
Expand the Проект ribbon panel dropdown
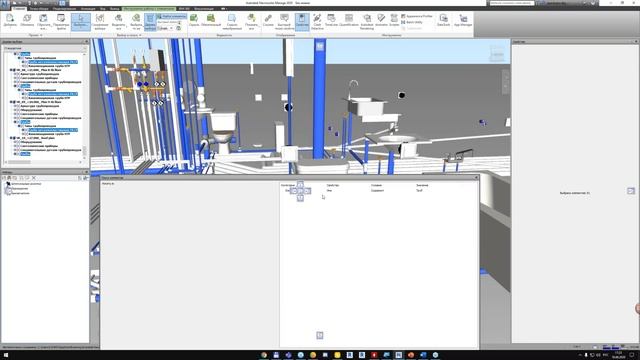pyautogui.click(x=36, y=35)
